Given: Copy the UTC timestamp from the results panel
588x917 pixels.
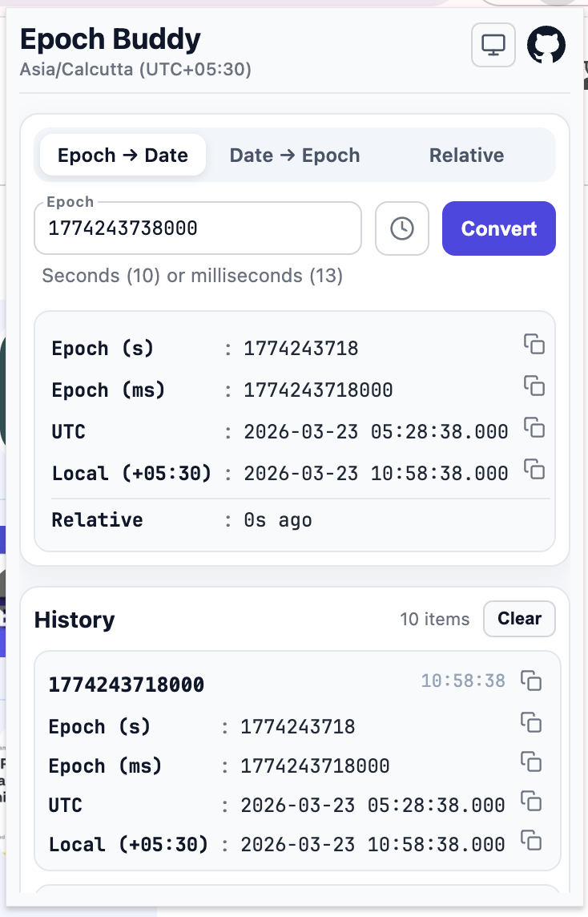Looking at the screenshot, I should click(x=534, y=426).
